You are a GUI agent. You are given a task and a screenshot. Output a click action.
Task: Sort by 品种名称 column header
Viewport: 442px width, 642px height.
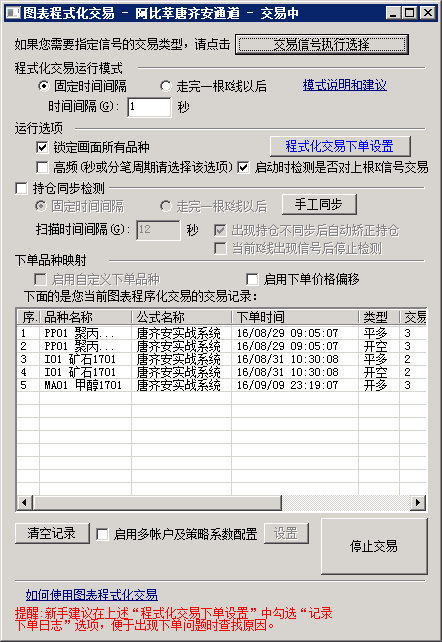coord(86,317)
